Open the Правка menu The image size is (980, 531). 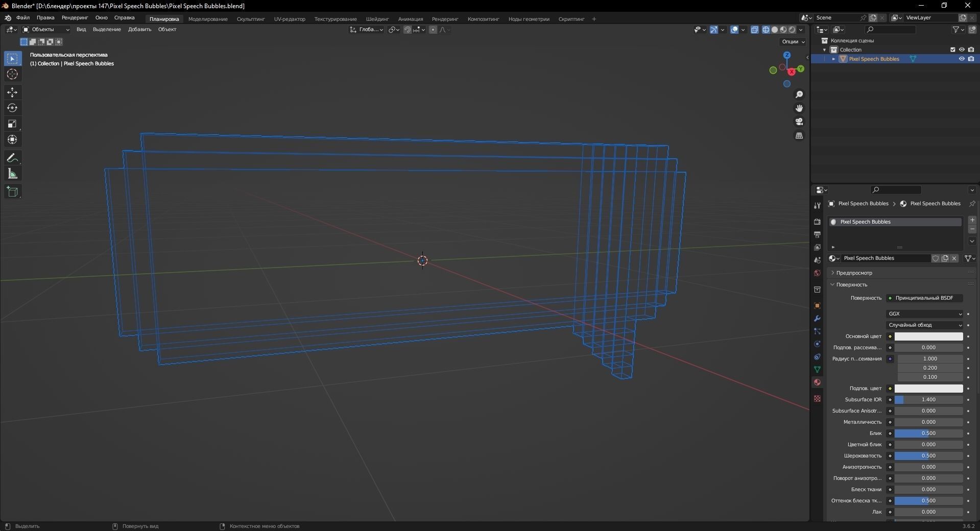click(45, 18)
